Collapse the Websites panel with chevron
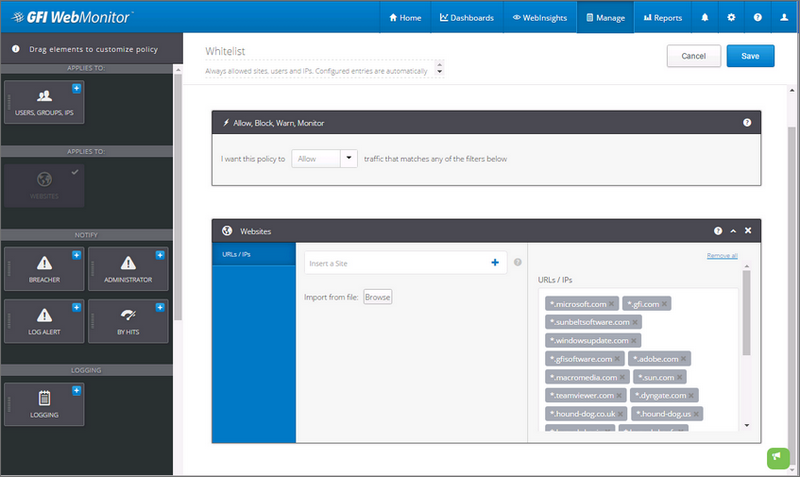Image resolution: width=800 pixels, height=477 pixels. point(733,231)
